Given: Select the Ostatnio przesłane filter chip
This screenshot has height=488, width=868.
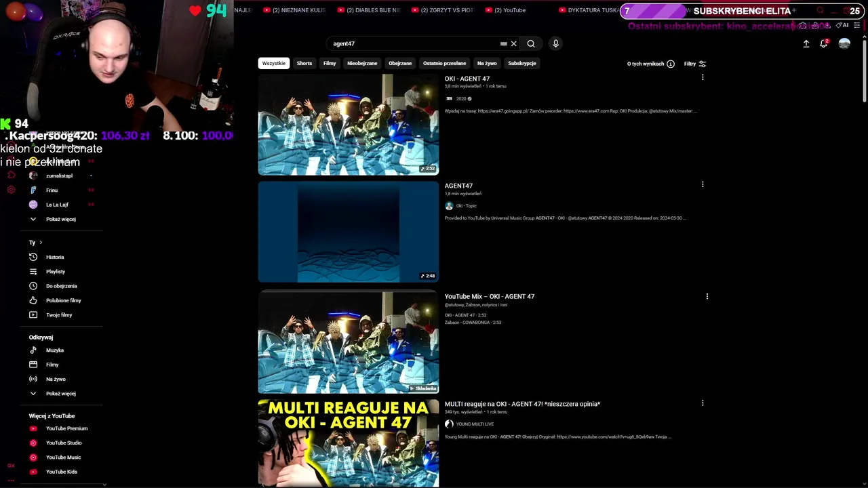Looking at the screenshot, I should 444,63.
